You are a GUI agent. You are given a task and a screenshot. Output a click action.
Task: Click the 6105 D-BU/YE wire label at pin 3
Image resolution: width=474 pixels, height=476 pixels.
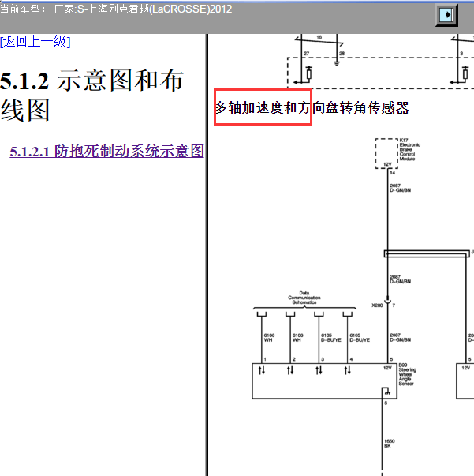(x=331, y=338)
